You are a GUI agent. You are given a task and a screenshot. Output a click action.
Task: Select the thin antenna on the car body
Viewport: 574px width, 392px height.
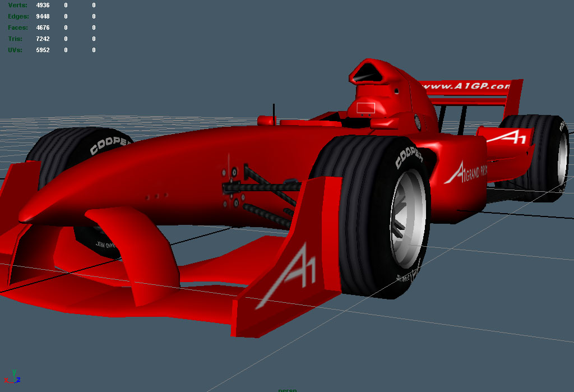tap(274, 114)
